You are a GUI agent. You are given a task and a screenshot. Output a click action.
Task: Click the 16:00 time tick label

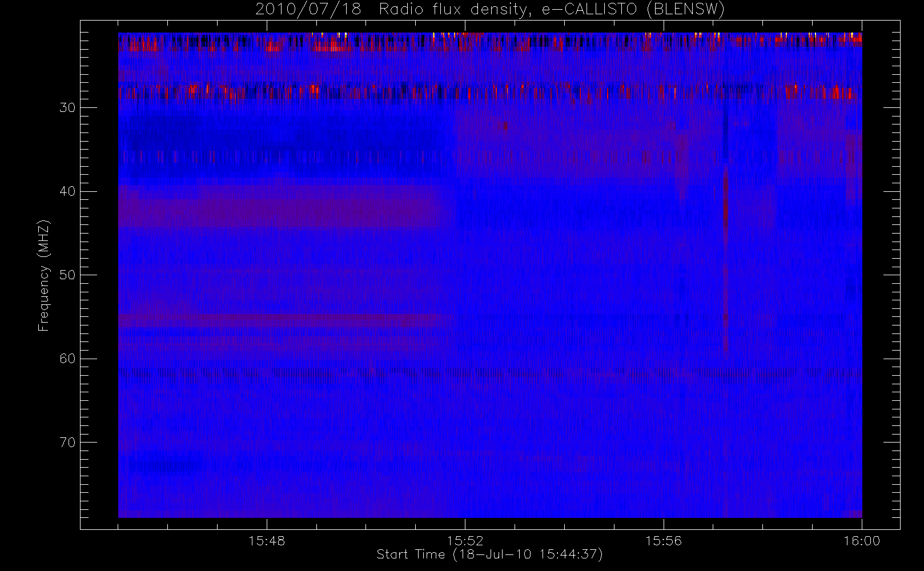coord(862,541)
